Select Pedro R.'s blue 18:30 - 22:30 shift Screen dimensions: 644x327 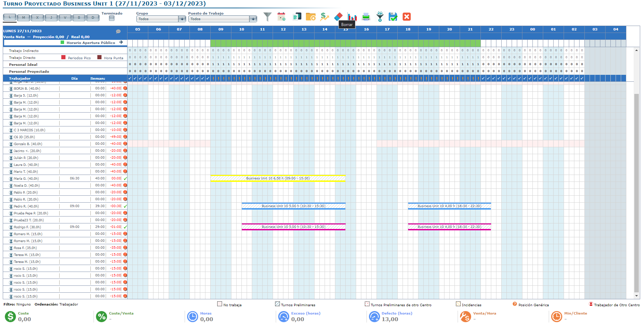coord(449,206)
